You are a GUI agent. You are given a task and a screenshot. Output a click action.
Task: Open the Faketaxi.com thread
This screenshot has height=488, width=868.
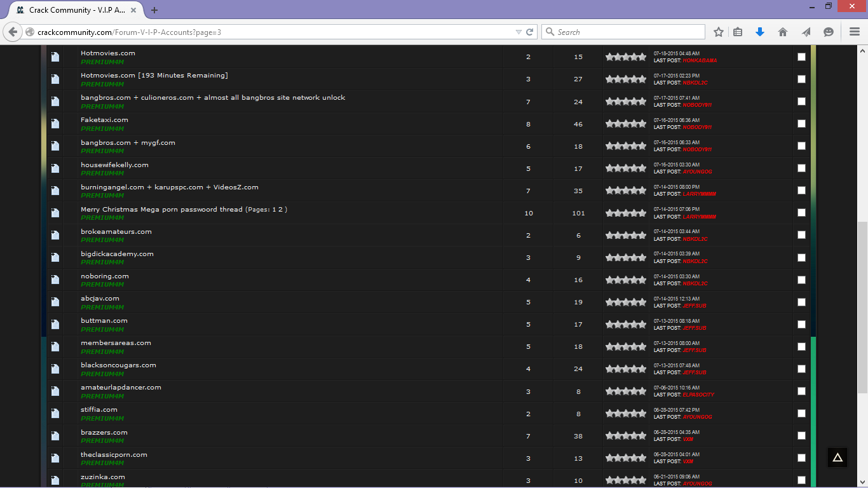(x=104, y=119)
